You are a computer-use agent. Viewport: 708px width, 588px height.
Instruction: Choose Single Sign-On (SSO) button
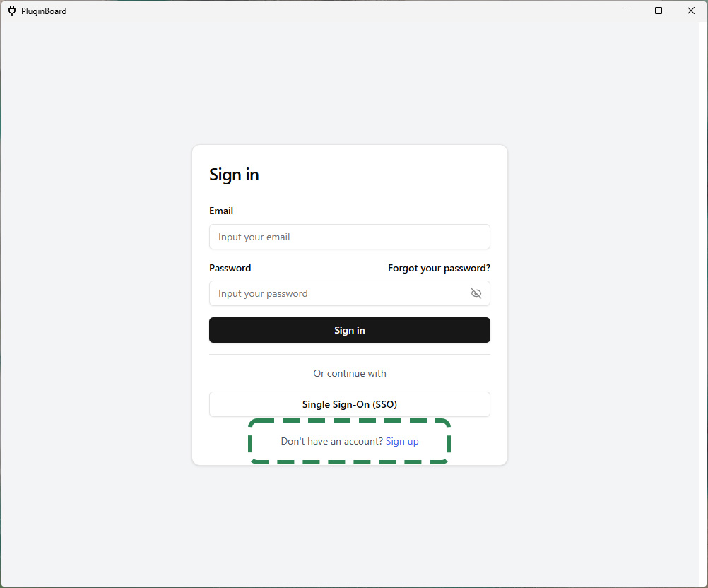(x=350, y=404)
